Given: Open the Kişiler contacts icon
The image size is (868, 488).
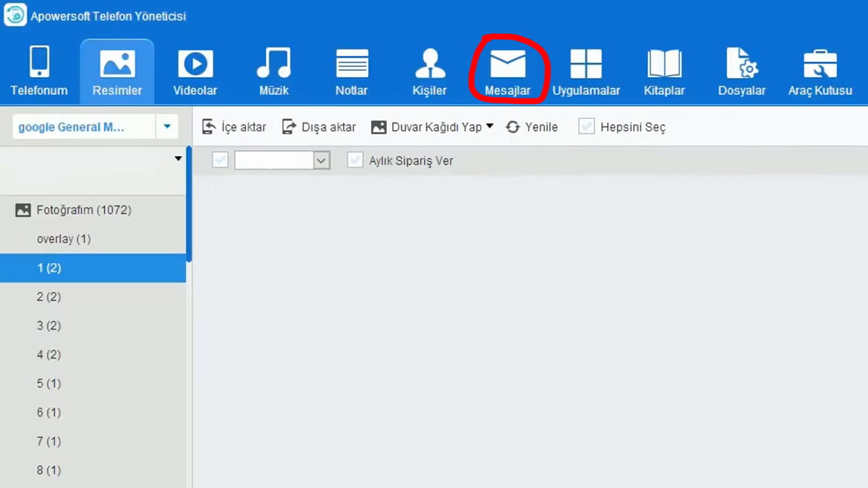Looking at the screenshot, I should tap(430, 64).
